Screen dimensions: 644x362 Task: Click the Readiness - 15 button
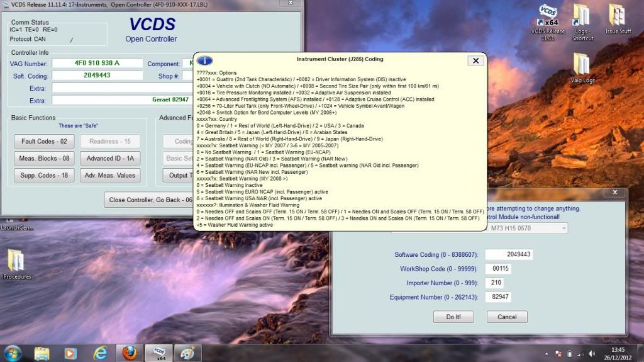pos(110,141)
